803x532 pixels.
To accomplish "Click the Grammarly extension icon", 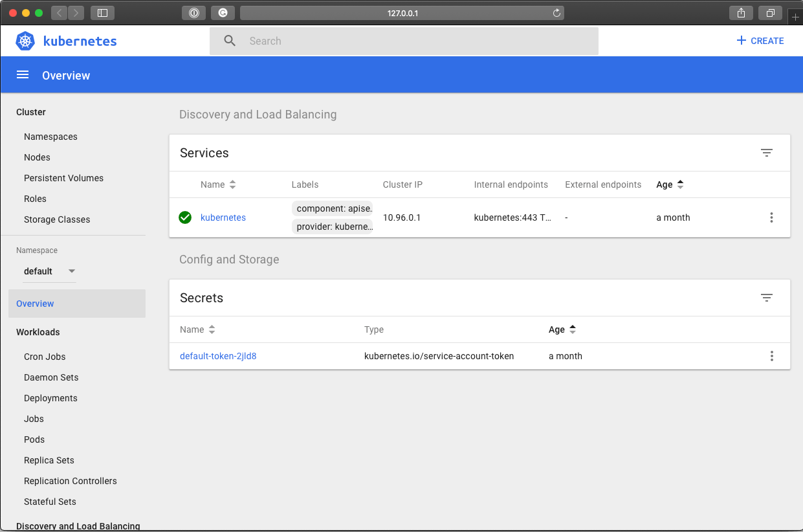I will coord(223,12).
